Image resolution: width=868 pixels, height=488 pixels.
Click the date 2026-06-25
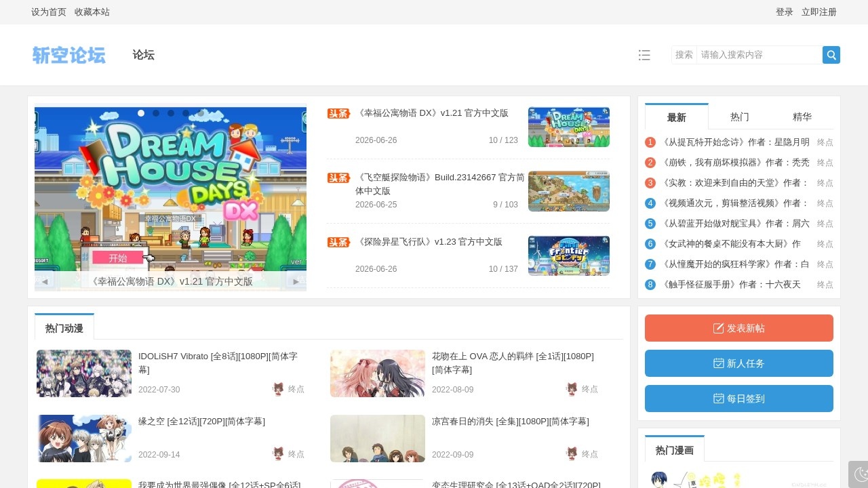point(376,205)
